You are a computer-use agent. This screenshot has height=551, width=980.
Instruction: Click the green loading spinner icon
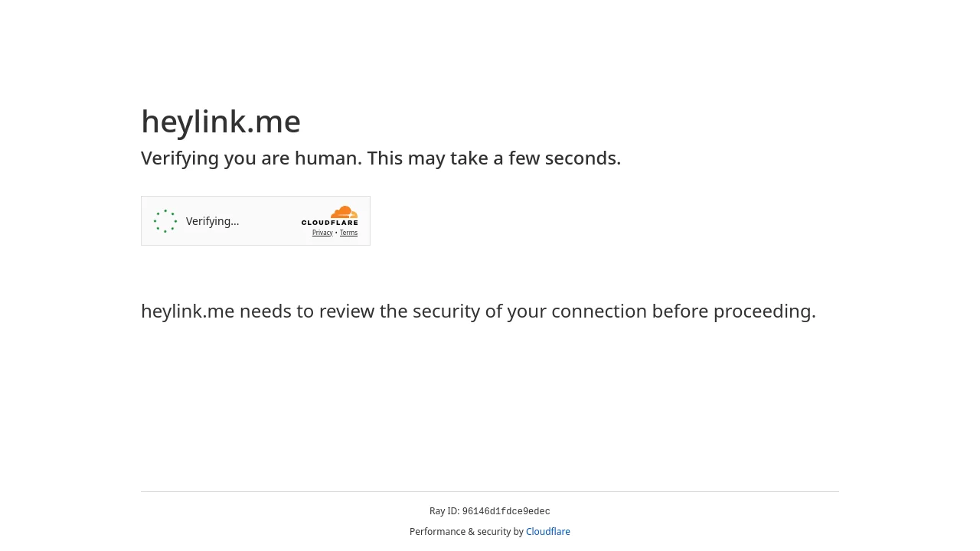[165, 221]
